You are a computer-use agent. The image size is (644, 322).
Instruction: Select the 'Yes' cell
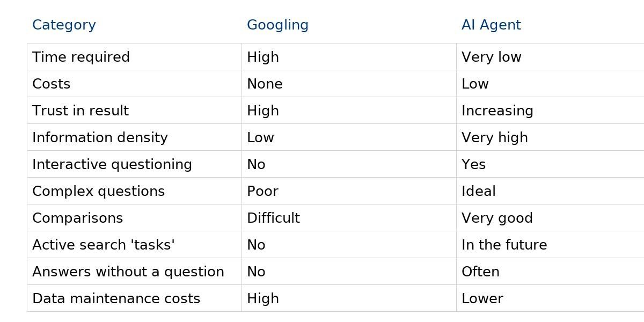473,164
